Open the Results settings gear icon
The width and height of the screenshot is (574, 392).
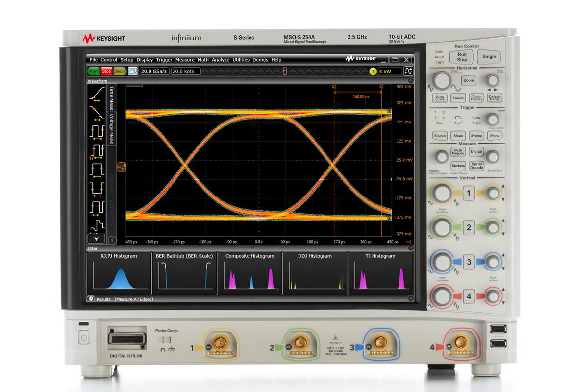tap(91, 299)
